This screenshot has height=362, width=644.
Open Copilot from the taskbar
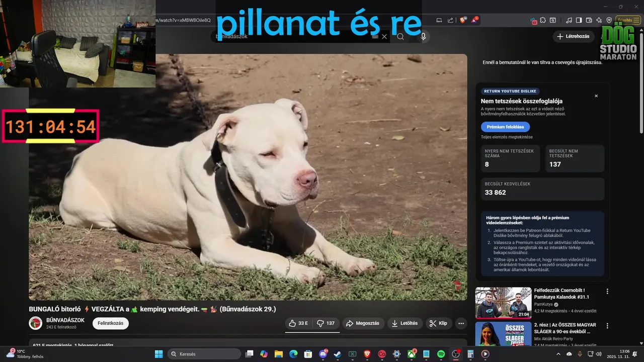[264, 354]
